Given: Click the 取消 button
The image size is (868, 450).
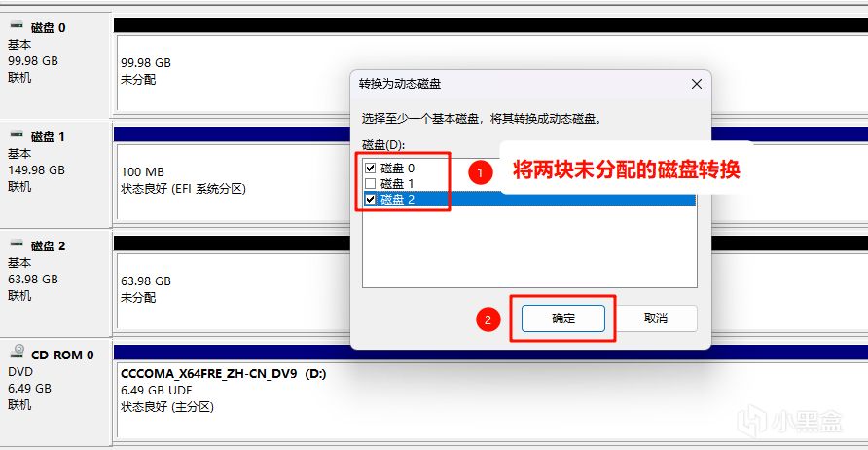Looking at the screenshot, I should [x=656, y=319].
